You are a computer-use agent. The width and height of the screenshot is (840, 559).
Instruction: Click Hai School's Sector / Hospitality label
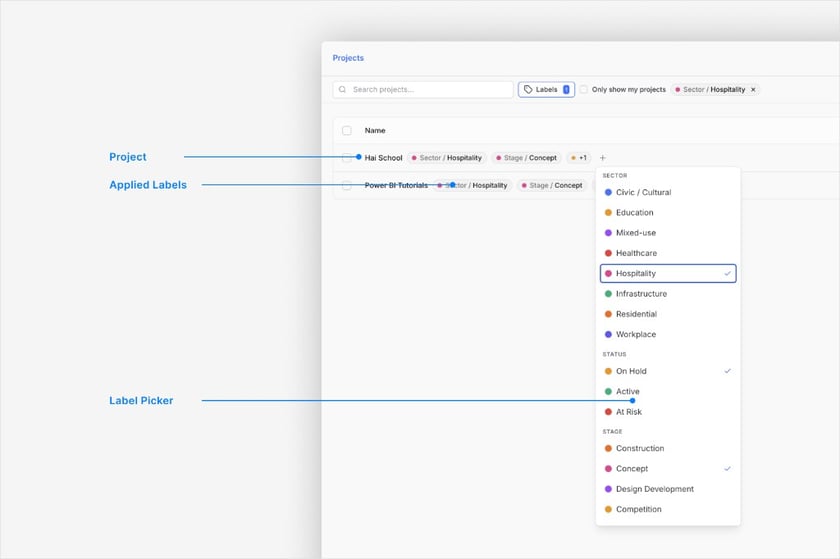(447, 158)
